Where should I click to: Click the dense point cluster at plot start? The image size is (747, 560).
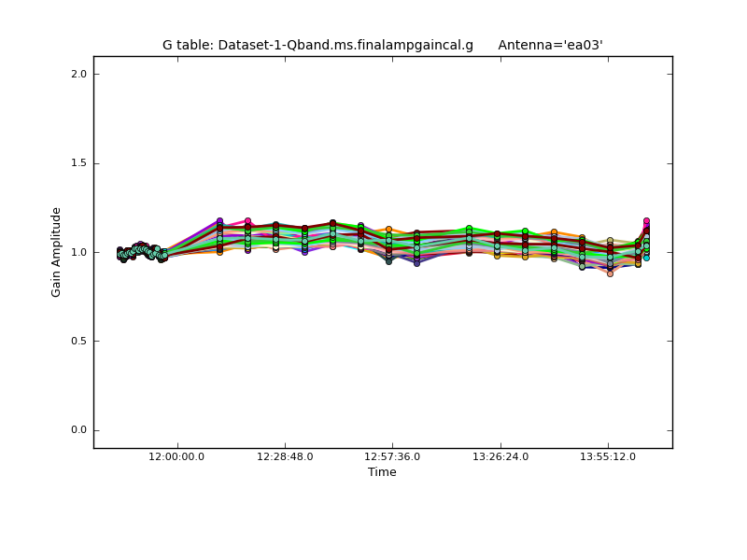[140, 252]
